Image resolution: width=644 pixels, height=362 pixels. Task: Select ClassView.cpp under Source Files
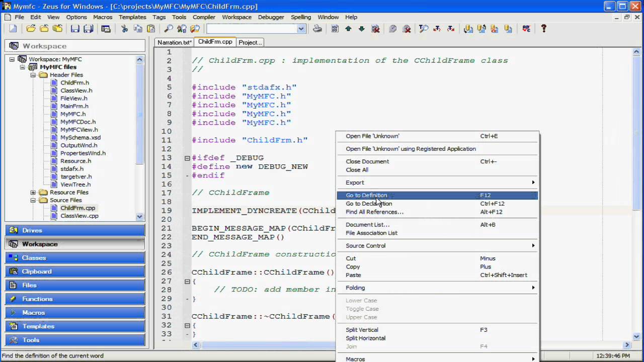[x=79, y=216]
